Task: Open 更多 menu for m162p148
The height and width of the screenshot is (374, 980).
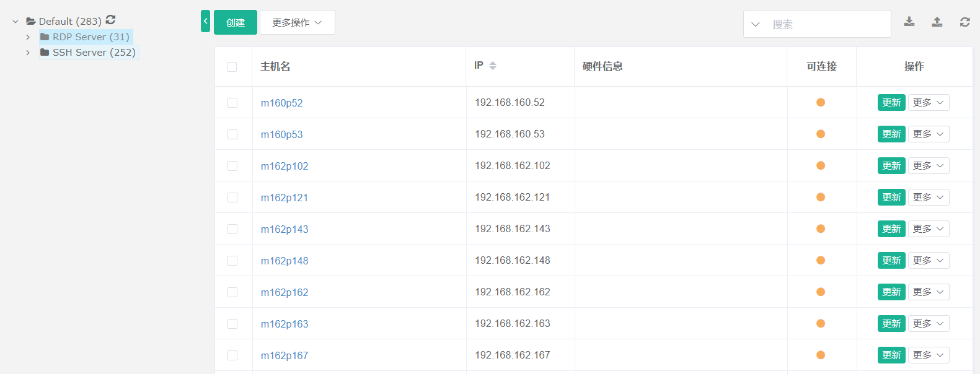Action: coord(929,261)
